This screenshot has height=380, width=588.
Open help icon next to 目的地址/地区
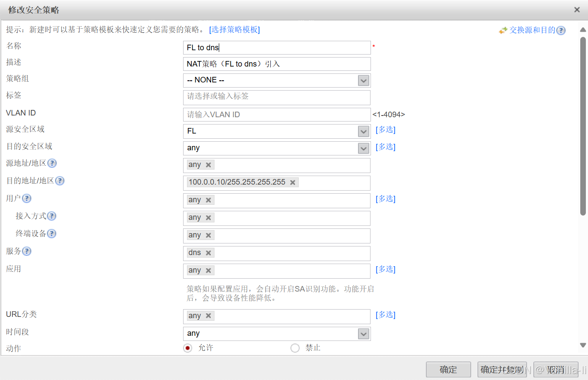(60, 181)
